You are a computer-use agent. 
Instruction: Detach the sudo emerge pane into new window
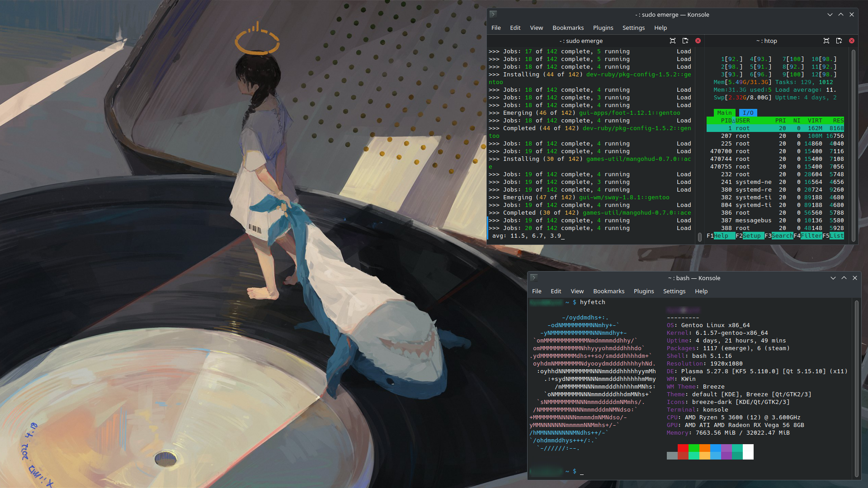pos(685,41)
